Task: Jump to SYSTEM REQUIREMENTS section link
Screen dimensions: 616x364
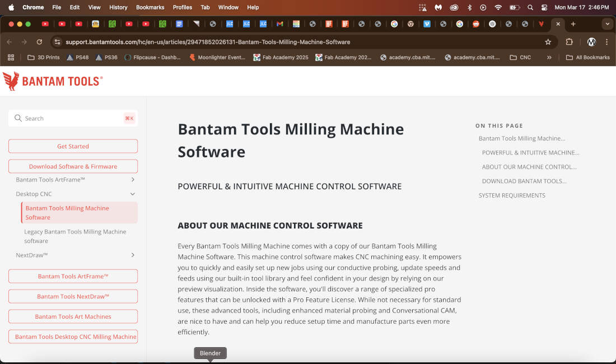Action: click(512, 195)
